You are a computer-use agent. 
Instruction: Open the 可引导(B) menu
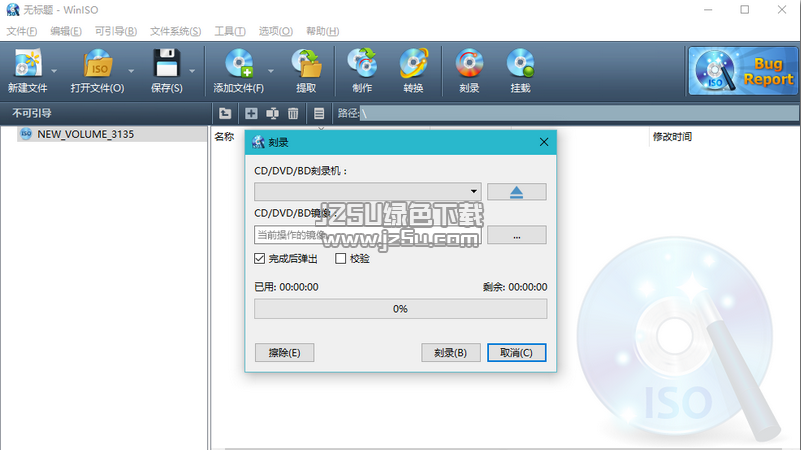[x=116, y=31]
